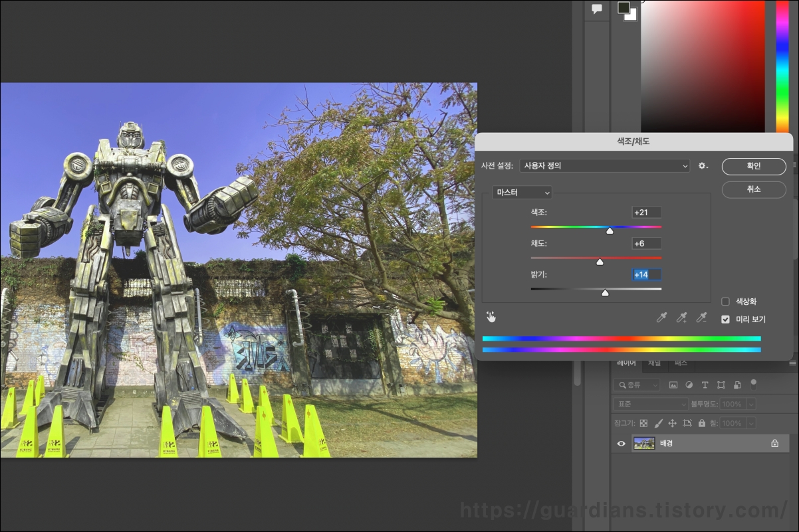Click the foreground color swatch
This screenshot has height=532, width=799.
click(x=624, y=7)
